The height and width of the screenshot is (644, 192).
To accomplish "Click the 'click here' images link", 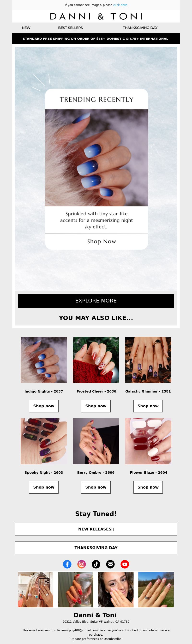I will click(120, 5).
